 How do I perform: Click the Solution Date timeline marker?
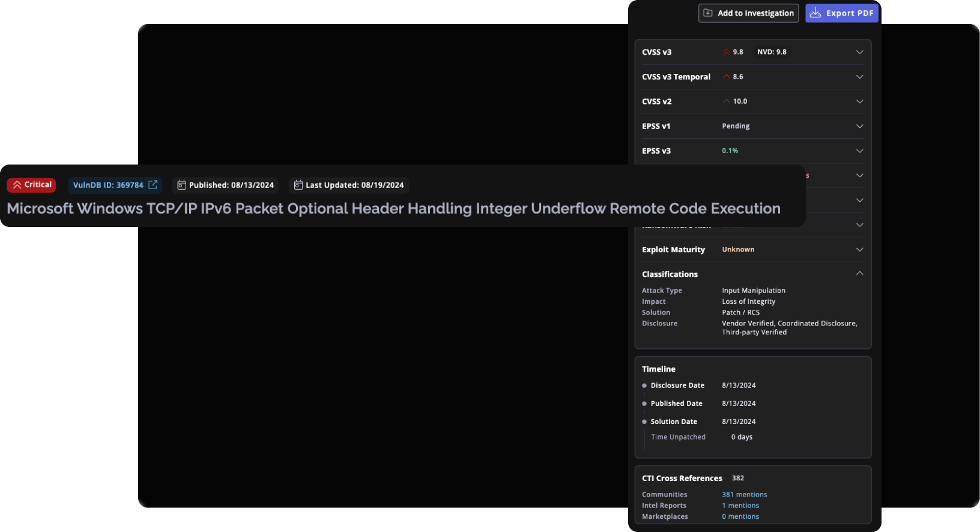click(644, 422)
